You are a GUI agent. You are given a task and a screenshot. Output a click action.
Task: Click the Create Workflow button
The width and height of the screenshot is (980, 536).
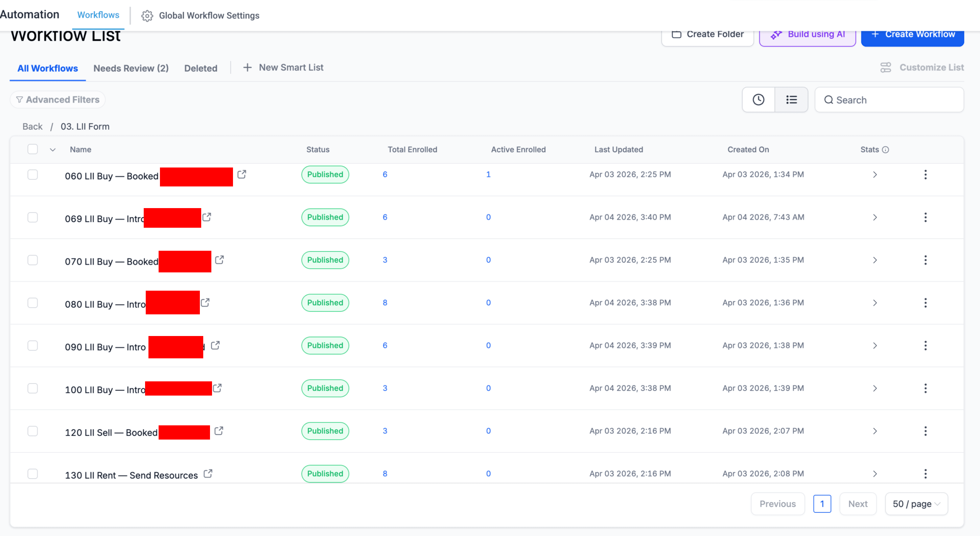(x=912, y=35)
